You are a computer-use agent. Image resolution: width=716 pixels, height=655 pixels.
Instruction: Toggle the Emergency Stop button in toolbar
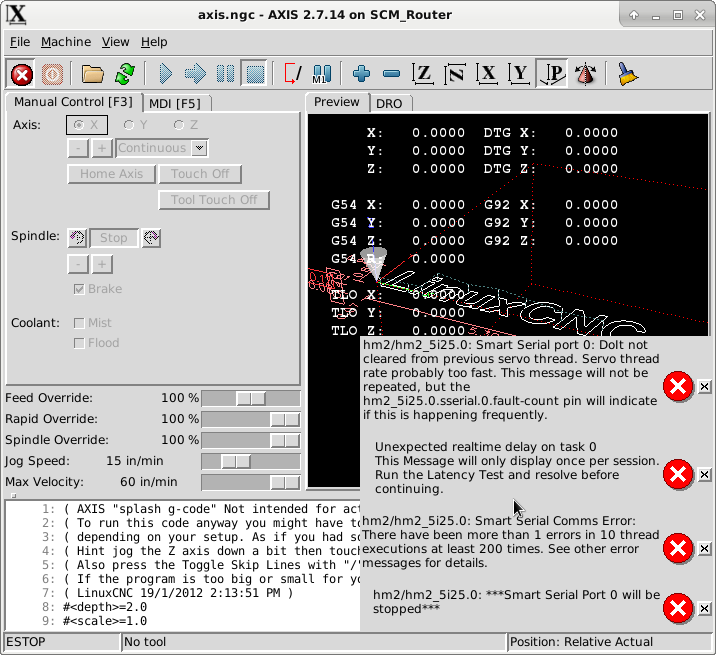tap(22, 74)
